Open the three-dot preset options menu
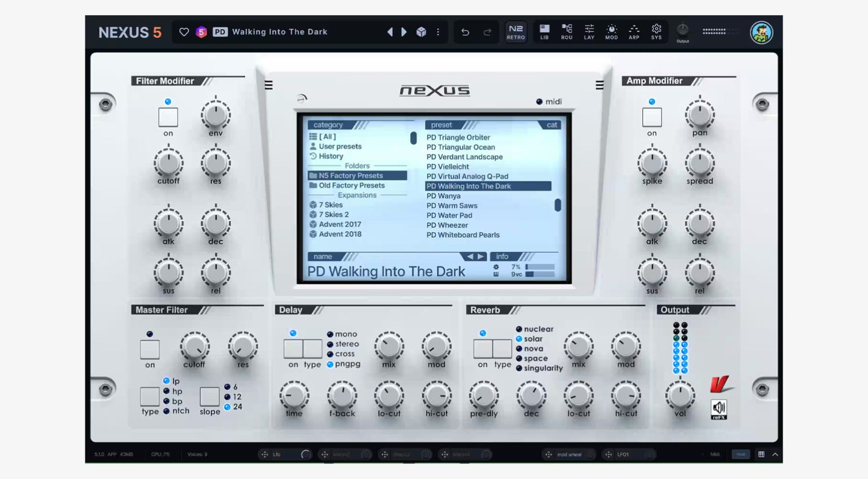 [x=438, y=32]
